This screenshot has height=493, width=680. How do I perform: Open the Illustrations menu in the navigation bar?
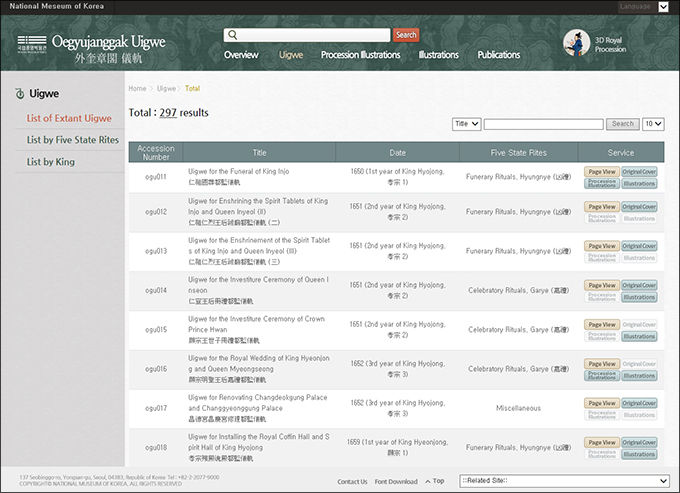(x=438, y=55)
